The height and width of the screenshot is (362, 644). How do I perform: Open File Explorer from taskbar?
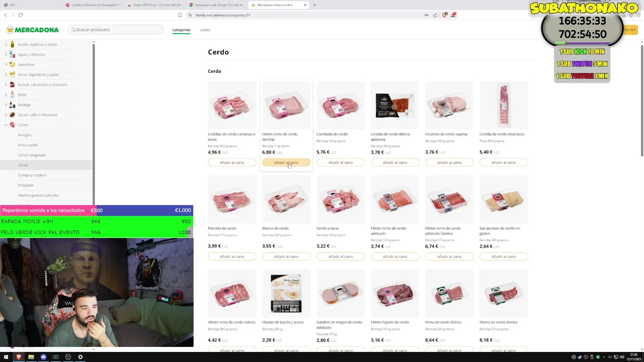click(31, 357)
